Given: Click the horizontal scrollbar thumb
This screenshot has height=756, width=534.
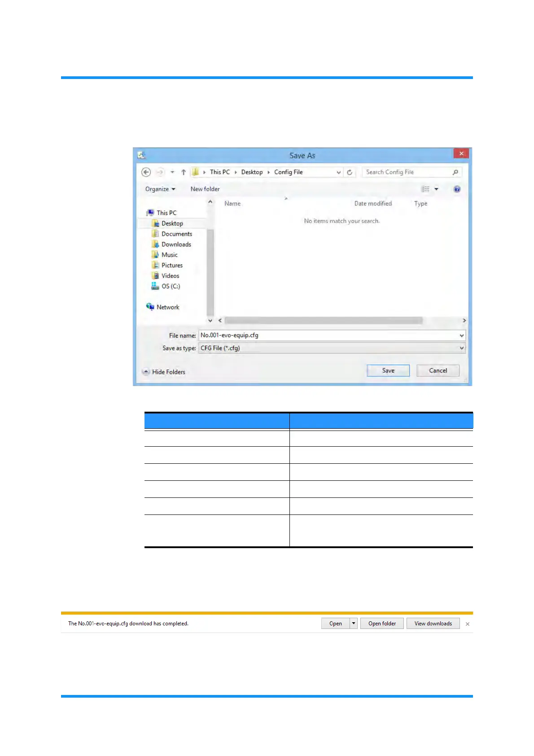Looking at the screenshot, I should click(324, 321).
